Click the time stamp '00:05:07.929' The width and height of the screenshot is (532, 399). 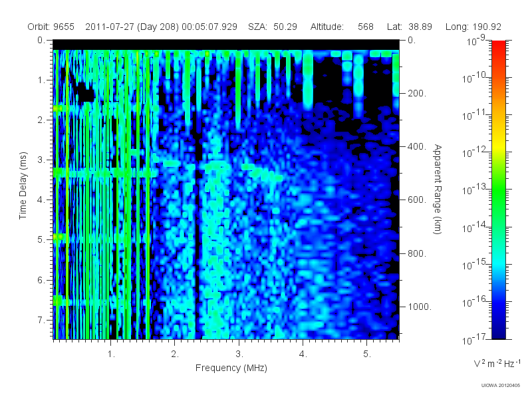tap(209, 27)
